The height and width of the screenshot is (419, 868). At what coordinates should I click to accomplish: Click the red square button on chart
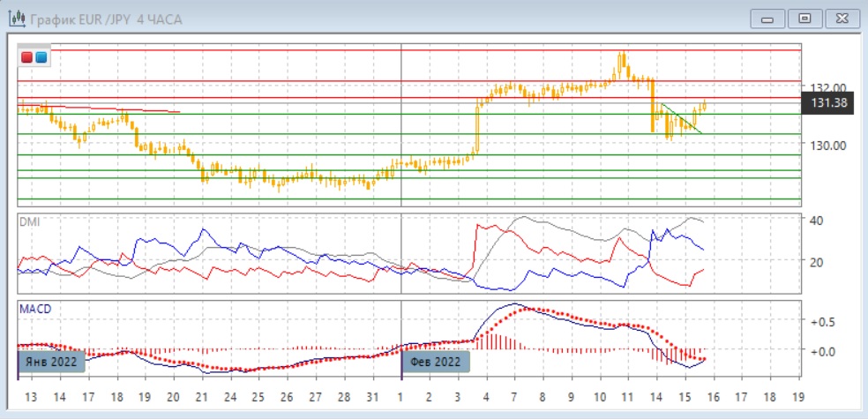tap(27, 57)
